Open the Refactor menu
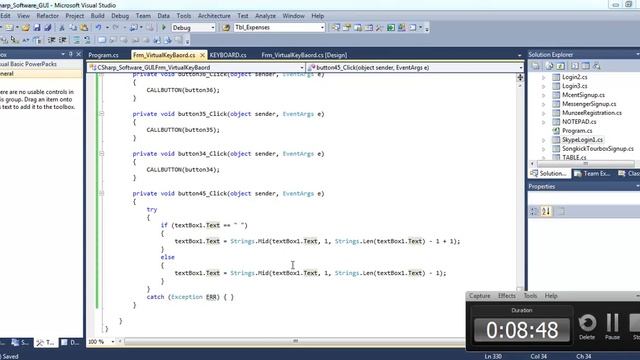The width and height of the screenshot is (640, 360). [x=47, y=16]
